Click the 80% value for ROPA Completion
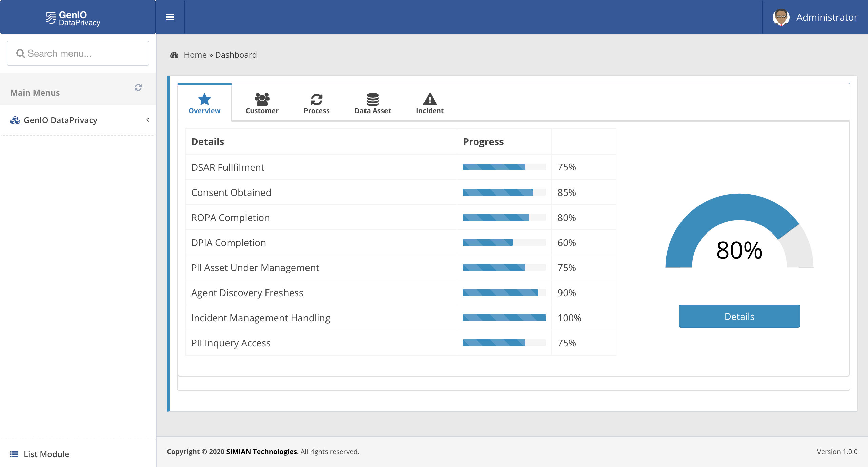The height and width of the screenshot is (467, 868). pyautogui.click(x=567, y=218)
